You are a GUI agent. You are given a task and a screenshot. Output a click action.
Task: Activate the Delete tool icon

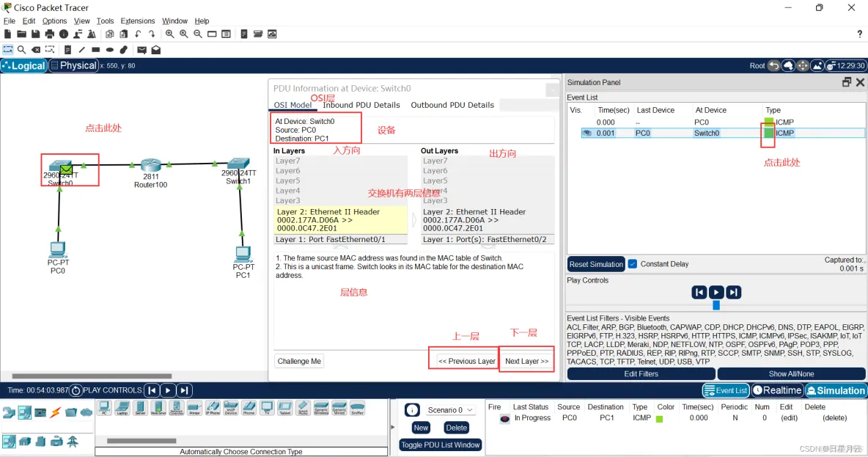pos(35,50)
